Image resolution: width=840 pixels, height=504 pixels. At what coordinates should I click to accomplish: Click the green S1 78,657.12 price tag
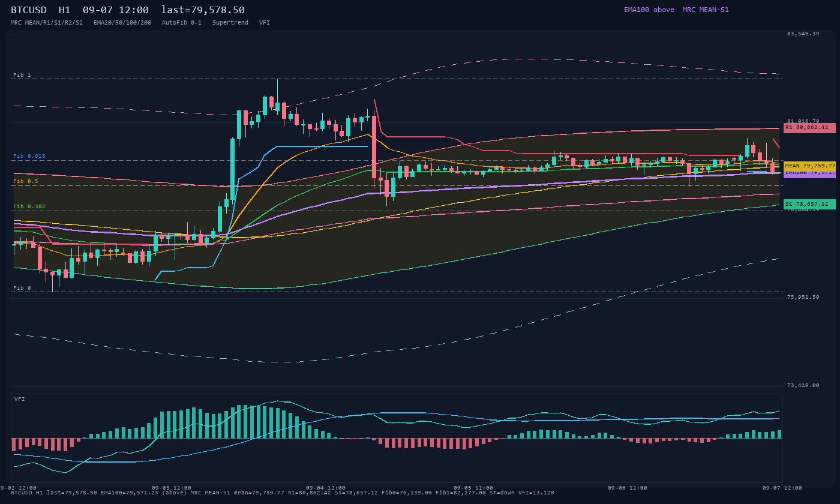809,204
